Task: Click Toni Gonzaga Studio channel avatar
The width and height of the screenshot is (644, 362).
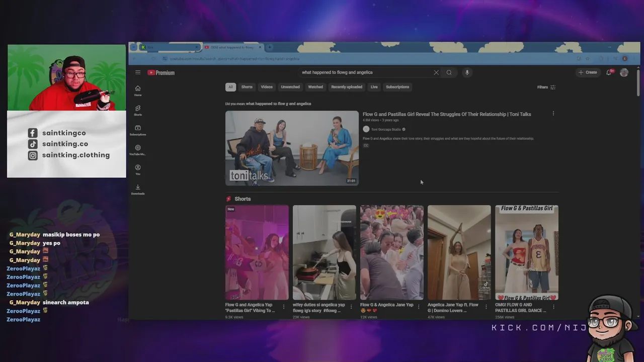Action: click(x=366, y=129)
